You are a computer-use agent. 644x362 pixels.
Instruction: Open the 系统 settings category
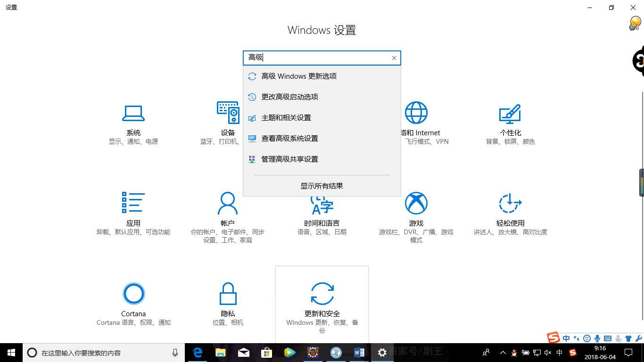pos(133,124)
